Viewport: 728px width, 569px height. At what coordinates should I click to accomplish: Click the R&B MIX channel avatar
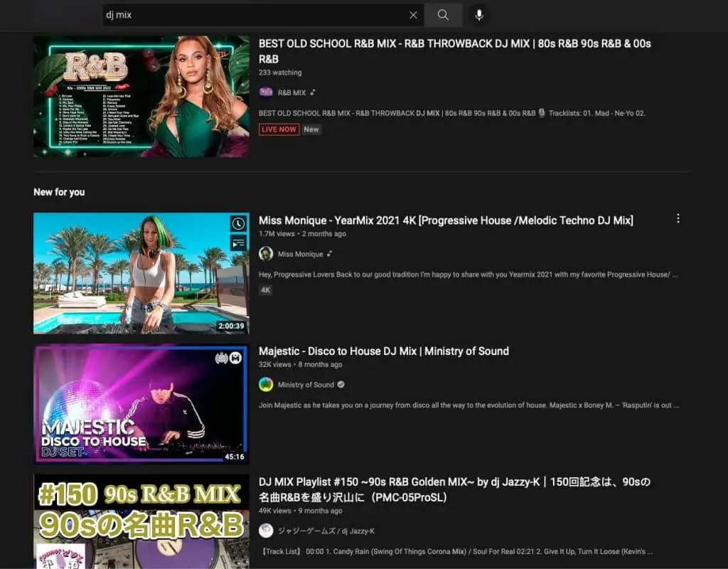pyautogui.click(x=266, y=92)
